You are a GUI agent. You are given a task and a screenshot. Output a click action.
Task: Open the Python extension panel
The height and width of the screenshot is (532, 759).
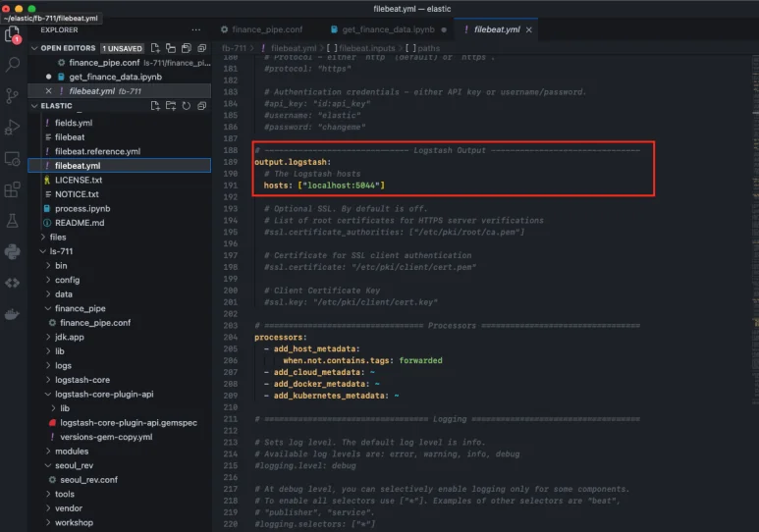point(13,252)
